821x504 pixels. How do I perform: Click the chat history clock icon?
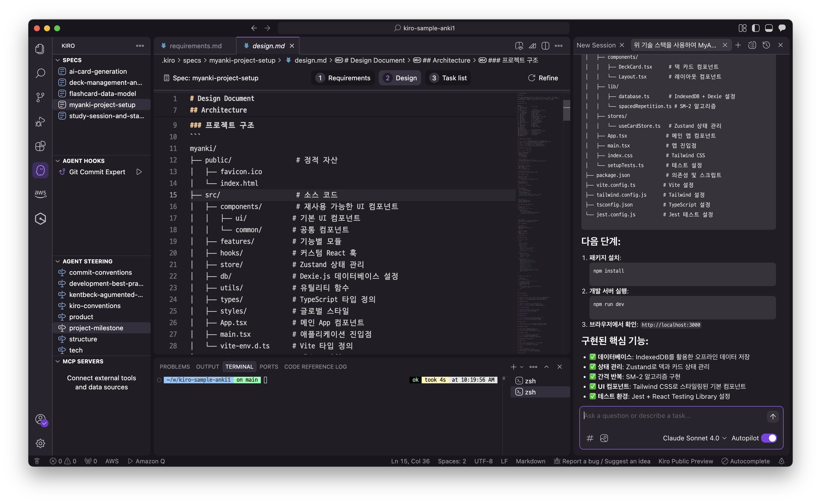(766, 45)
